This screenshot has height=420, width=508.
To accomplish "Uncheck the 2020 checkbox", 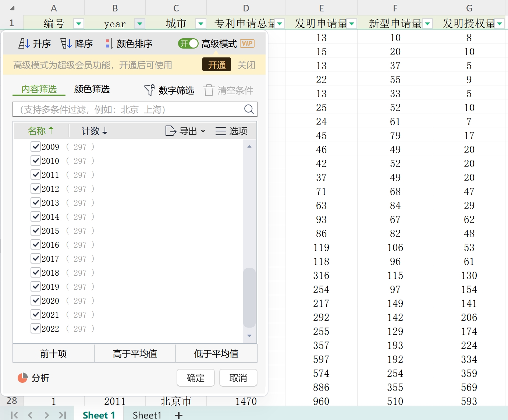I will pos(36,300).
